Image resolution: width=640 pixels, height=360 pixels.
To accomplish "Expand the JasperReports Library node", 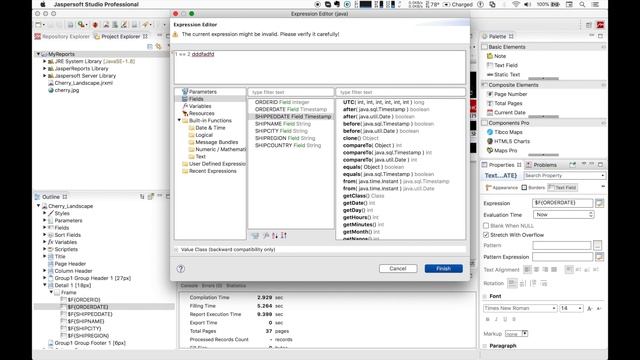I will tap(44, 69).
